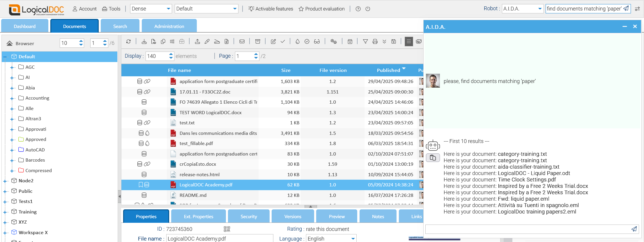644x242 pixels.
Task: Click the edit pencil checkout icon
Action: click(273, 42)
